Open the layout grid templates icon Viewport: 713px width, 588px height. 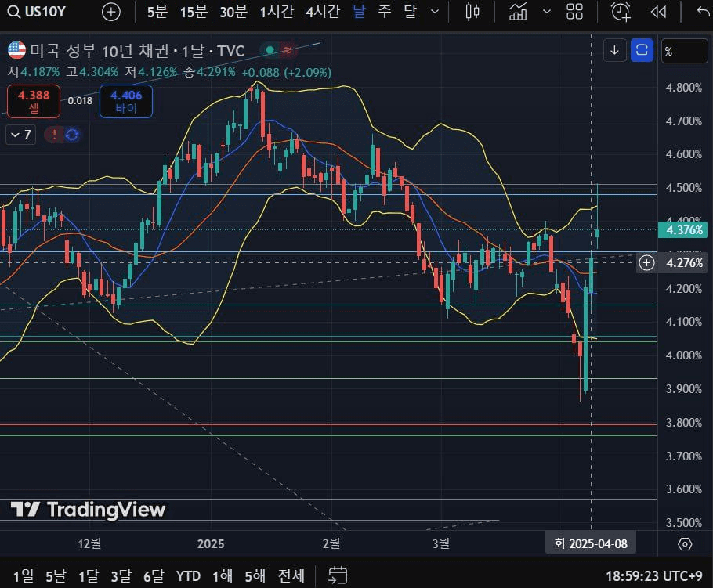[575, 12]
